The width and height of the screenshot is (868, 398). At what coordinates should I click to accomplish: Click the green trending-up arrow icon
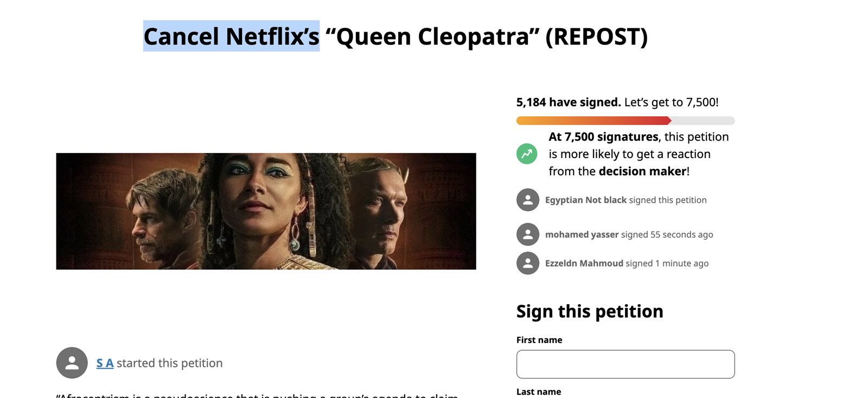tap(527, 154)
